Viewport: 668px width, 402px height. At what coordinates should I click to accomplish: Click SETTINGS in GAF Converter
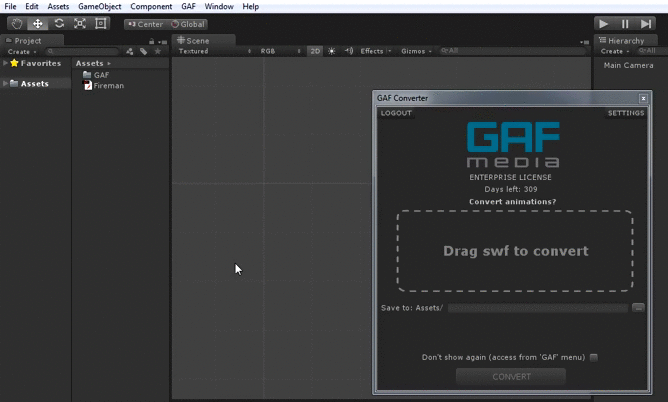click(x=626, y=113)
